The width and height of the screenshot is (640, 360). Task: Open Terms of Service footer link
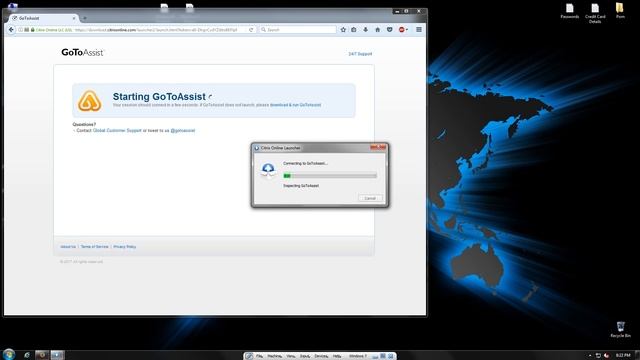pos(95,247)
